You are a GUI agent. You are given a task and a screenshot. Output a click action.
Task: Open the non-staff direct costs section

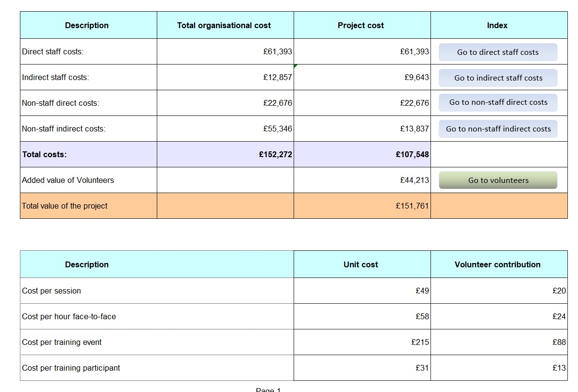[x=497, y=102]
